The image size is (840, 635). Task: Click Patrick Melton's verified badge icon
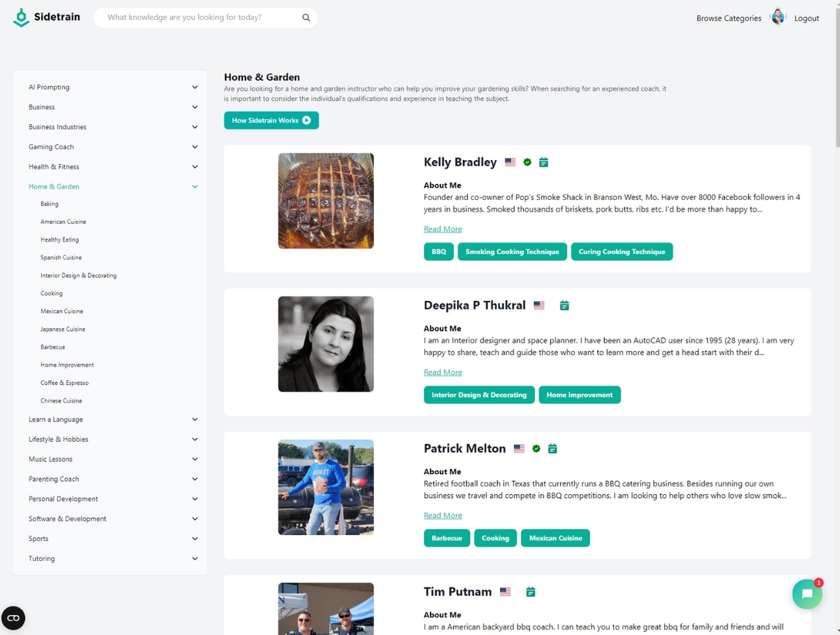tap(536, 448)
